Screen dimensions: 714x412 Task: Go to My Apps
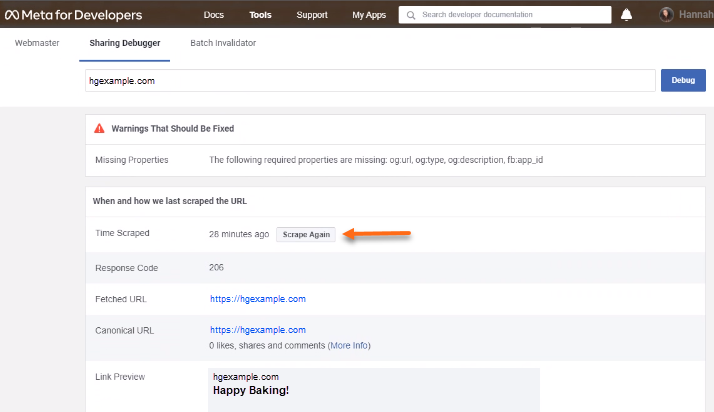click(369, 15)
